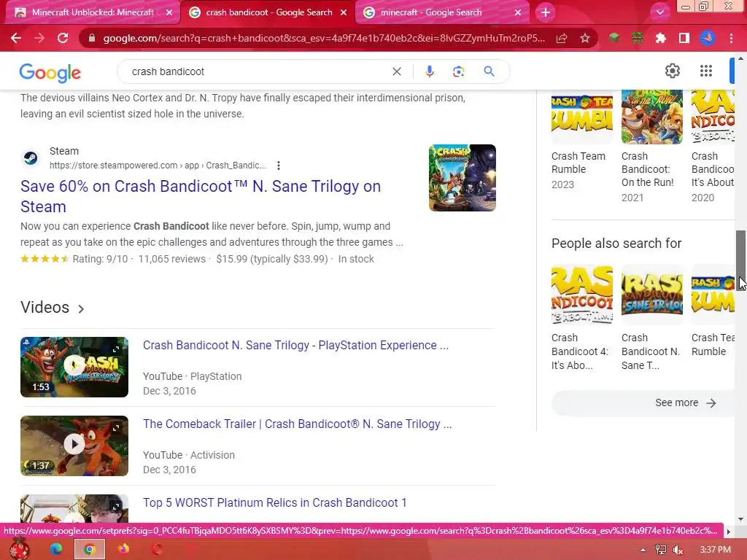
Task: Open Crash Bandicoot: On the Run! card
Action: pos(651,147)
